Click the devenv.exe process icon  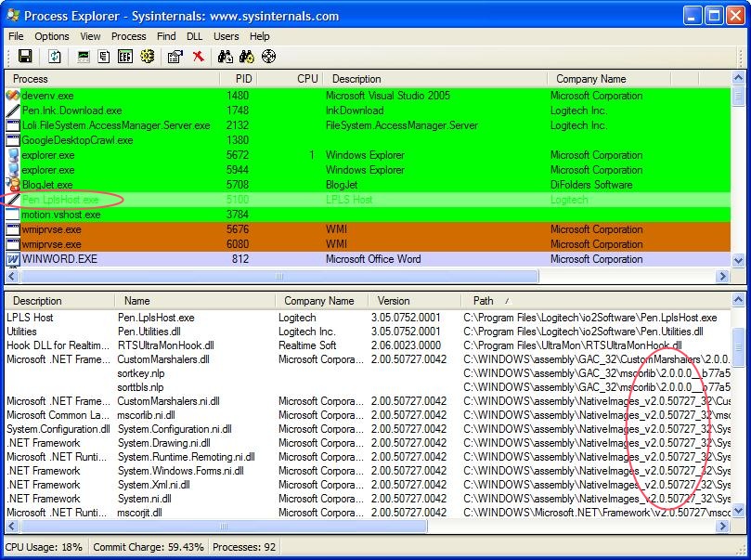tap(13, 96)
